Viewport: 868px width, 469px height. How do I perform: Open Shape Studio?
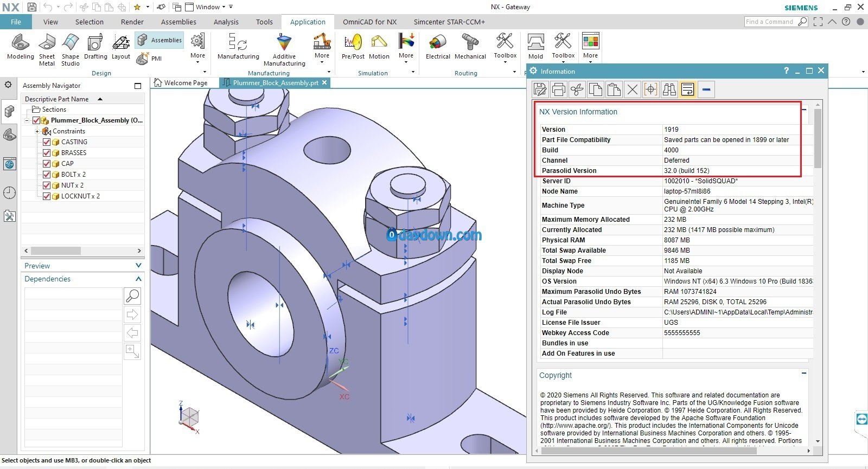[71, 50]
